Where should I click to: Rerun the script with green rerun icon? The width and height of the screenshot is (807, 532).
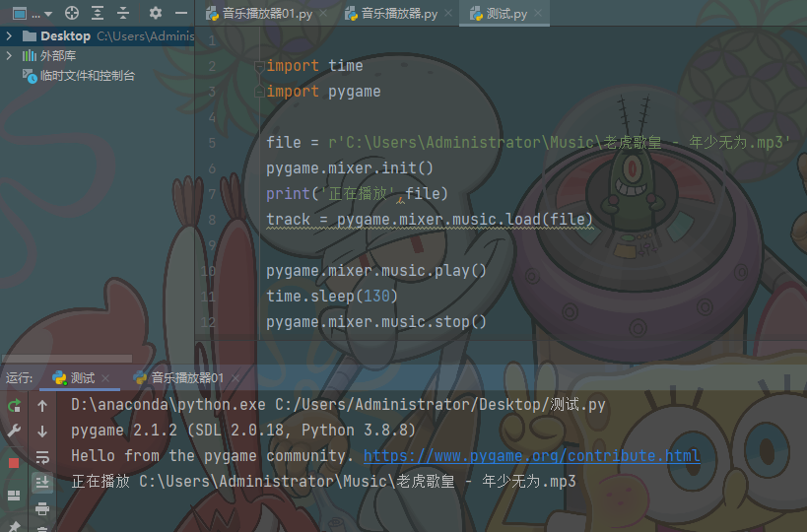click(14, 406)
